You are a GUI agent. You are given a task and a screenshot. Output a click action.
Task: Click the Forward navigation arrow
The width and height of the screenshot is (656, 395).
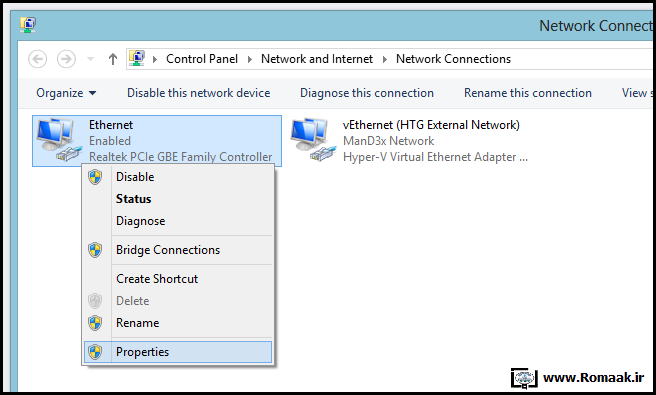[66, 59]
